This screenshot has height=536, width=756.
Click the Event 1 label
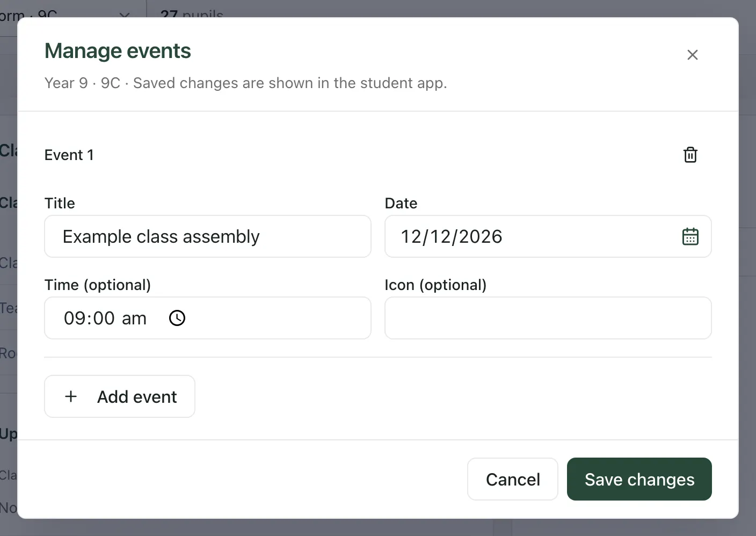click(x=69, y=155)
